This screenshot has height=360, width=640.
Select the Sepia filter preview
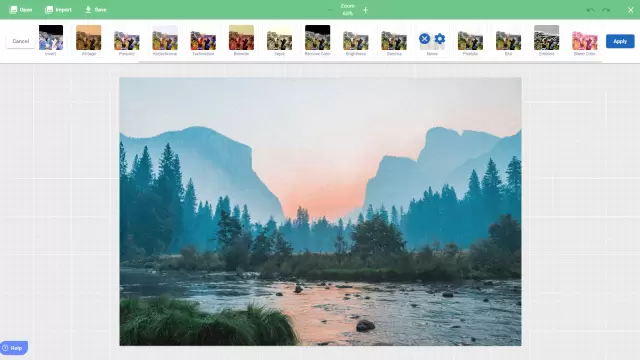tap(280, 38)
